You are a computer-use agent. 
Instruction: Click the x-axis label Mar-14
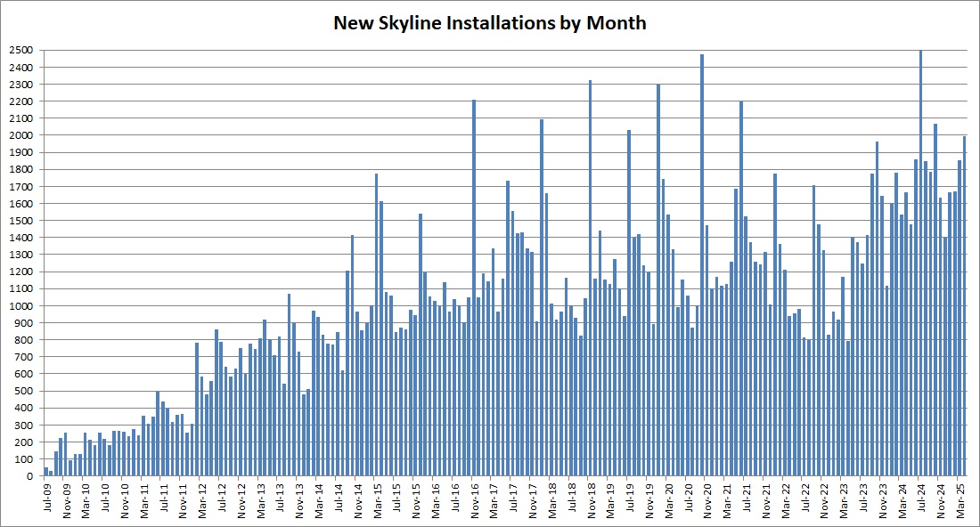click(x=319, y=500)
